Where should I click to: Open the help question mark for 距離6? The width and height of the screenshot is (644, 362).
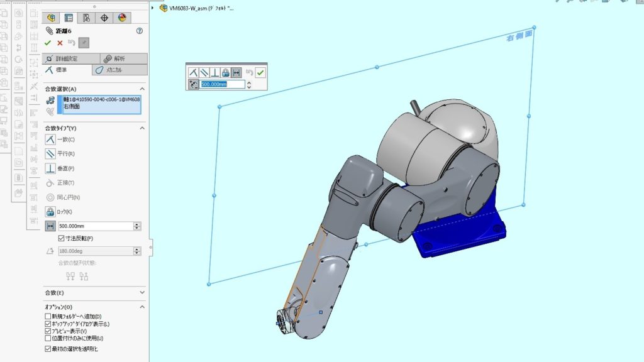[139, 30]
